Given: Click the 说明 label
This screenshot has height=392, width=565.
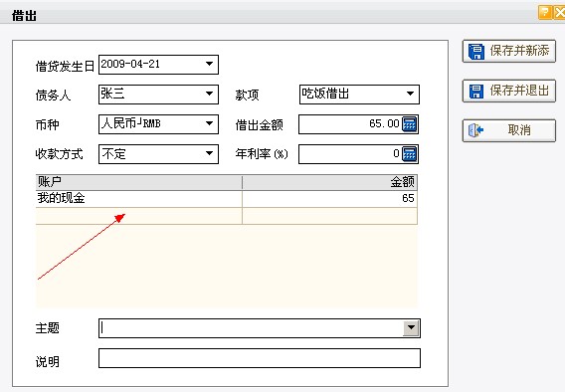Looking at the screenshot, I should (47, 361).
